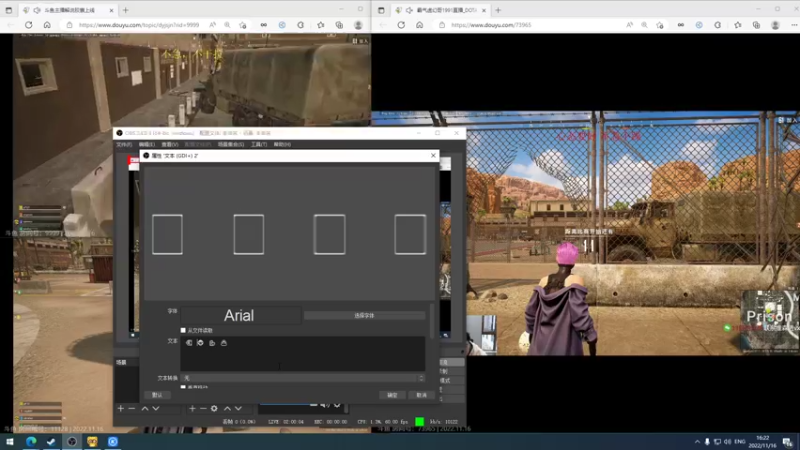800x450 pixels.
Task: Click the 确定 confirm button
Action: 392,395
